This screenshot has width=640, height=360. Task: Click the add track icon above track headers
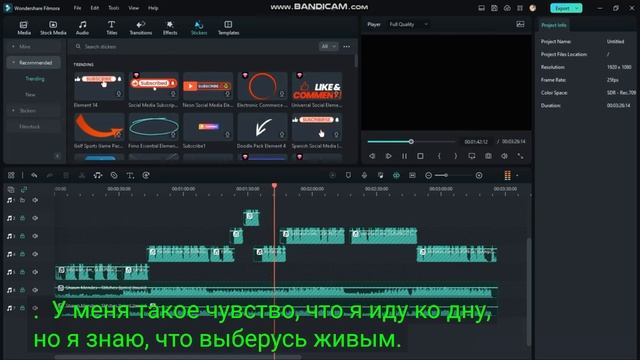click(11, 189)
